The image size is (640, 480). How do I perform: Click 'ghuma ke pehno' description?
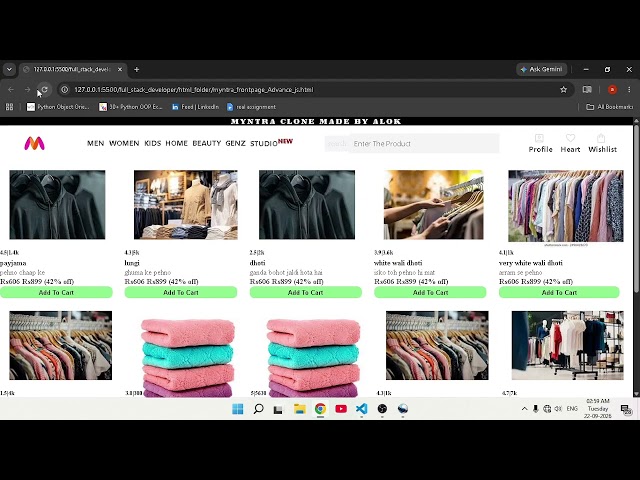[148, 272]
